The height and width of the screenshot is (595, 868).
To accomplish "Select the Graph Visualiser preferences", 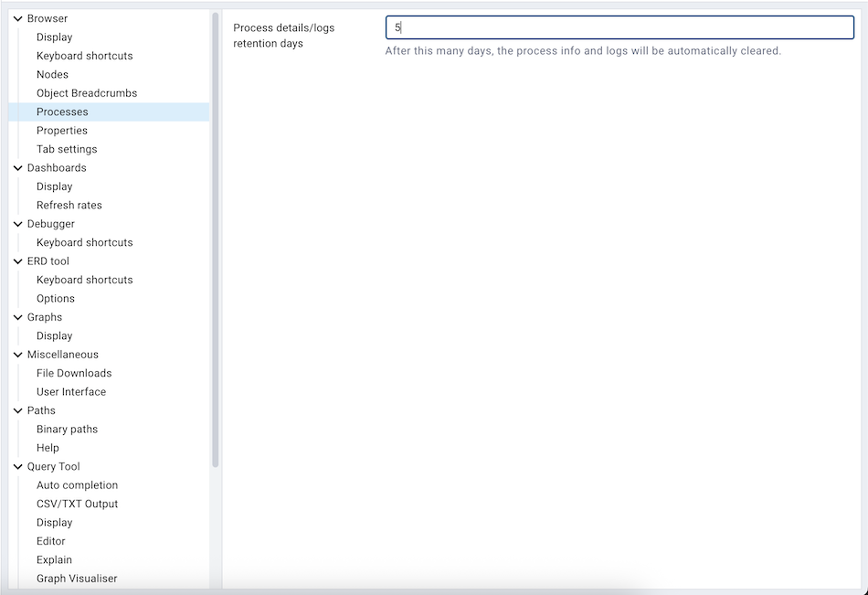I will 76,578.
